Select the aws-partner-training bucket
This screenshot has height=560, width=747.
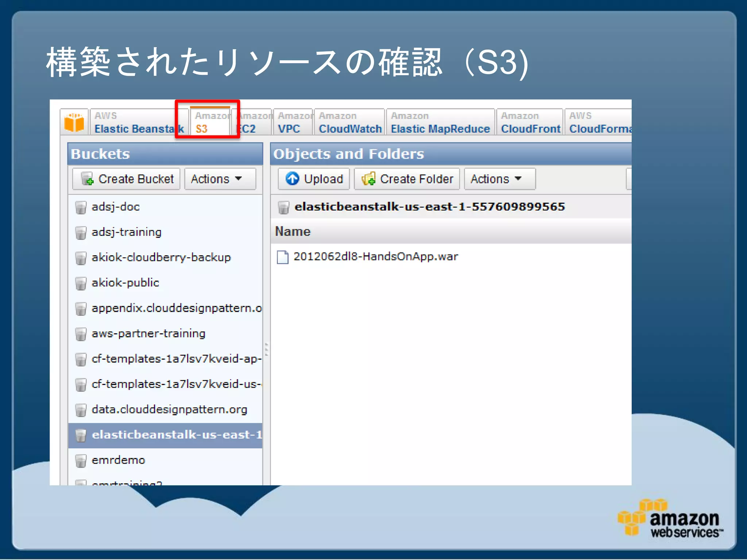[x=148, y=334]
